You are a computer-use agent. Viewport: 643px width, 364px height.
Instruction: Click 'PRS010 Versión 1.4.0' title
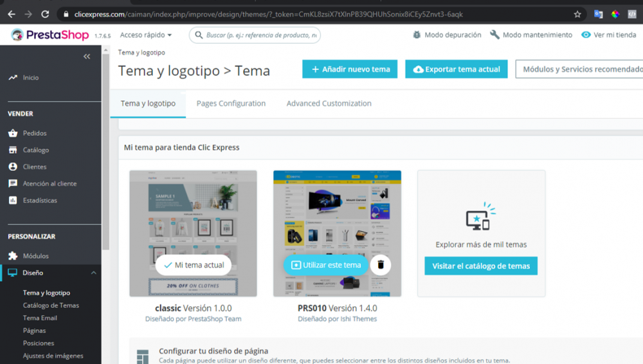click(x=338, y=308)
